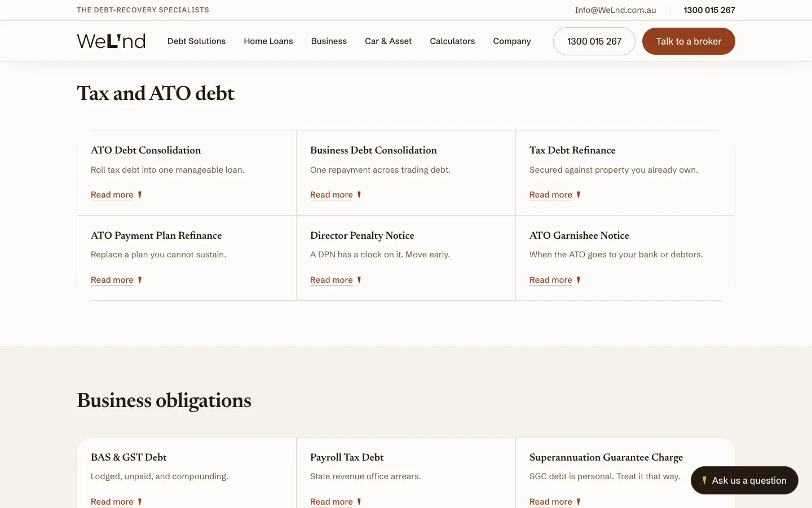Click the Business Debt Consolidation heading
812x508 pixels.
373,150
